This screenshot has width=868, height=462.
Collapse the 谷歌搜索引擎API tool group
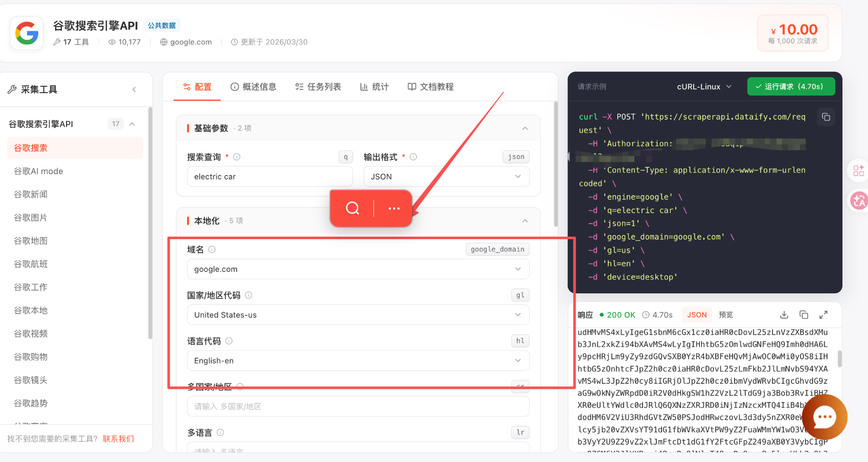(x=132, y=124)
